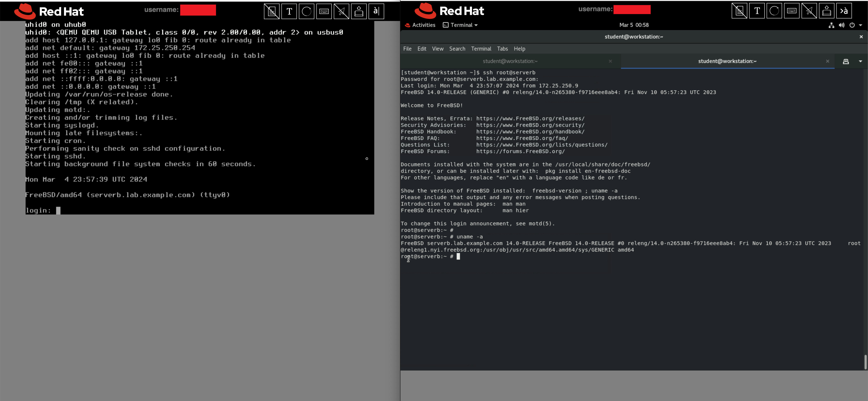Viewport: 868px width, 401px height.
Task: Toggle crossed-out mouse pointer icon in workstation console
Action: [x=809, y=11]
